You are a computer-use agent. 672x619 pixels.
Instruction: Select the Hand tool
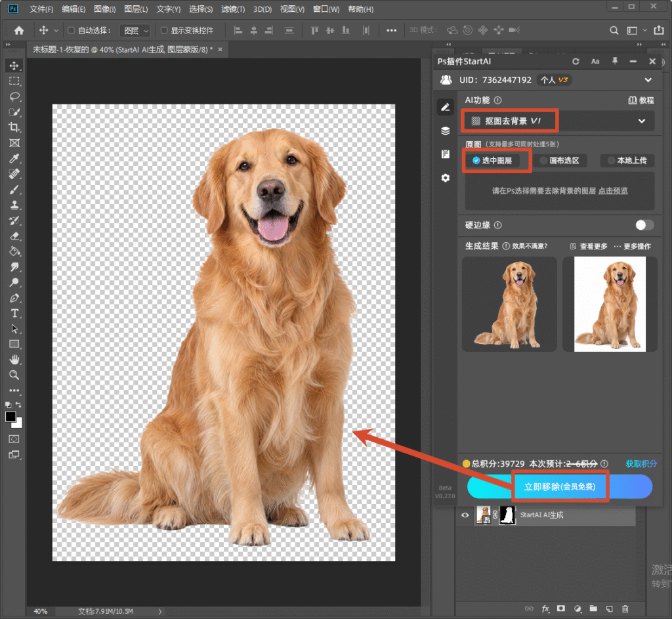tap(14, 360)
